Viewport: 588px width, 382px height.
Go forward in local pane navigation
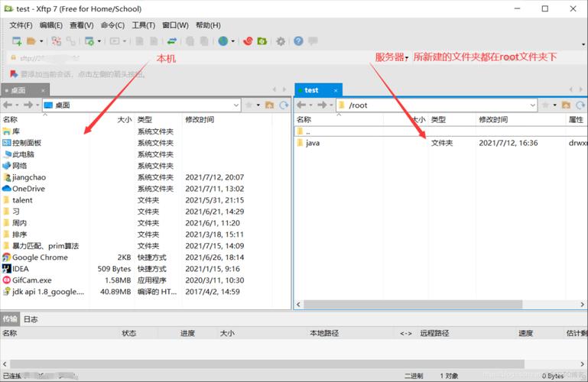point(28,105)
